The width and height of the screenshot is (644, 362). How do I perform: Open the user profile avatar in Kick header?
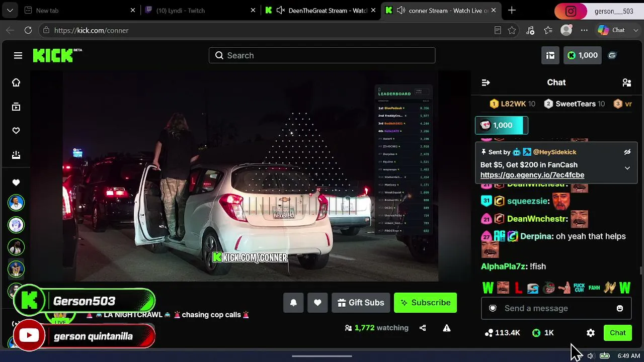coord(612,55)
